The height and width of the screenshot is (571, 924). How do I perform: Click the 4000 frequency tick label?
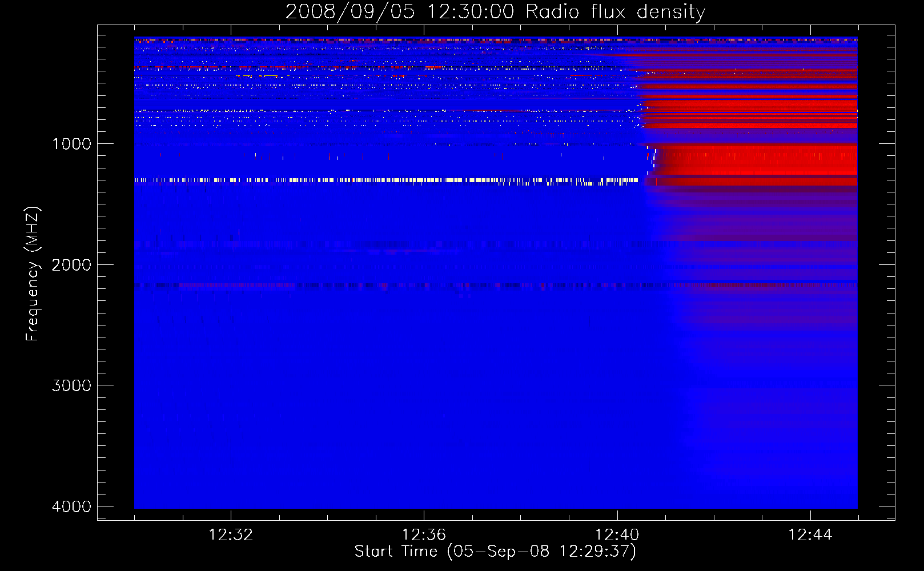pos(71,506)
